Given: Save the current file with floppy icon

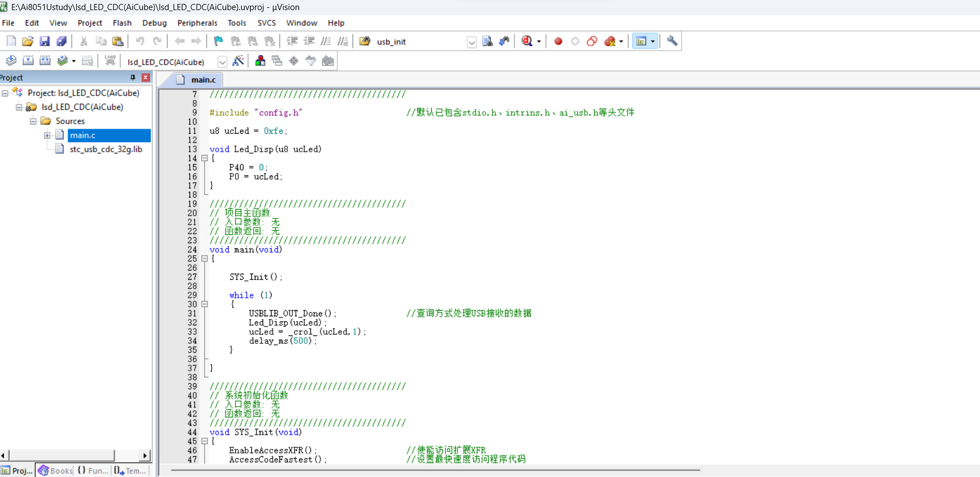Looking at the screenshot, I should tap(44, 41).
